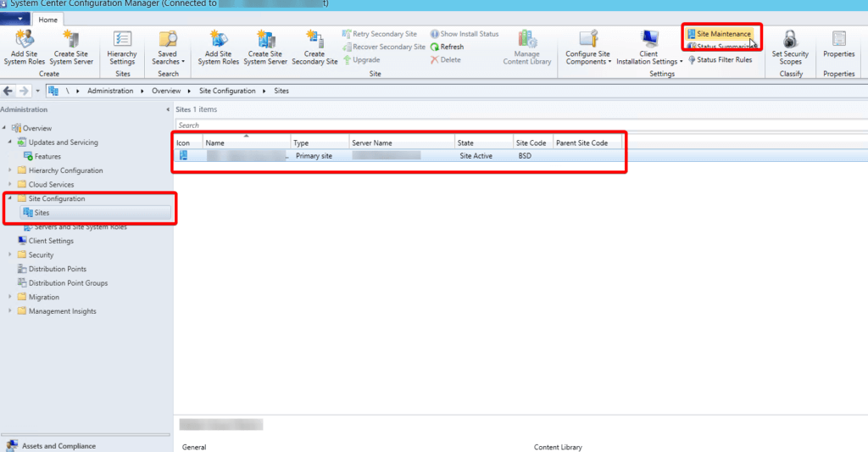The height and width of the screenshot is (452, 868).
Task: Select Security folder
Action: 36,254
